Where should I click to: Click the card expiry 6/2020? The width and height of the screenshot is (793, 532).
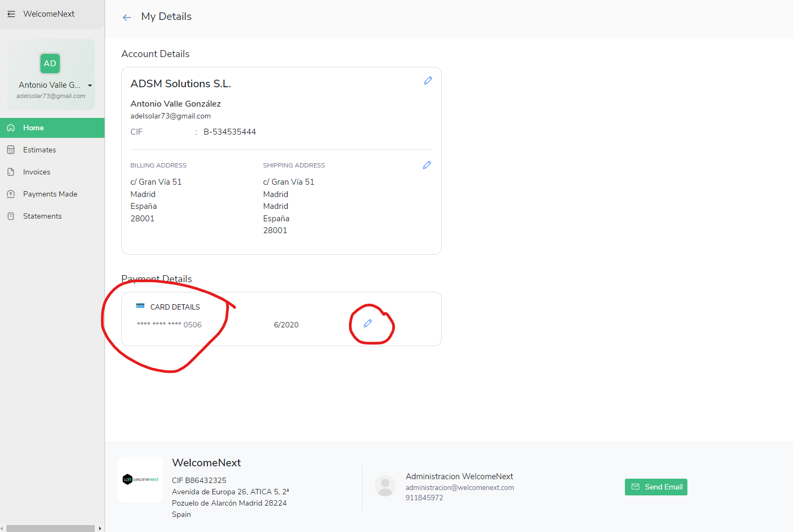pyautogui.click(x=286, y=325)
